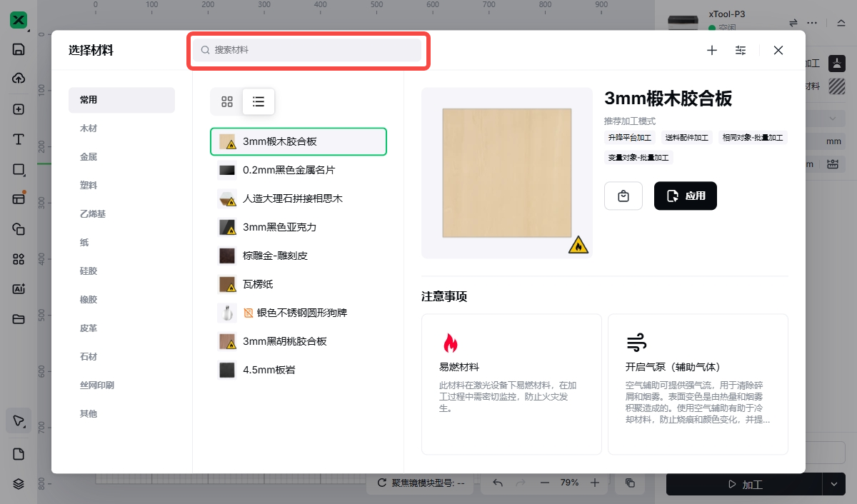Click the add material plus icon
This screenshot has width=857, height=504.
(711, 50)
